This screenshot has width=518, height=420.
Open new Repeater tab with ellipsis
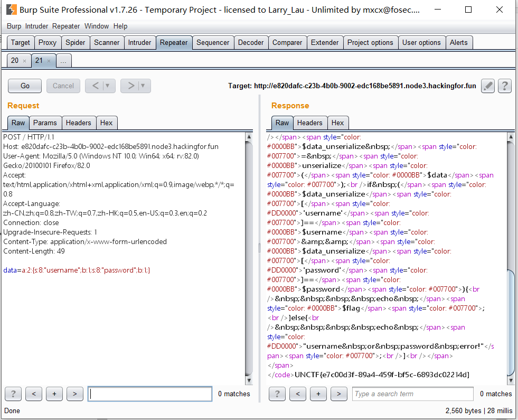pyautogui.click(x=63, y=61)
